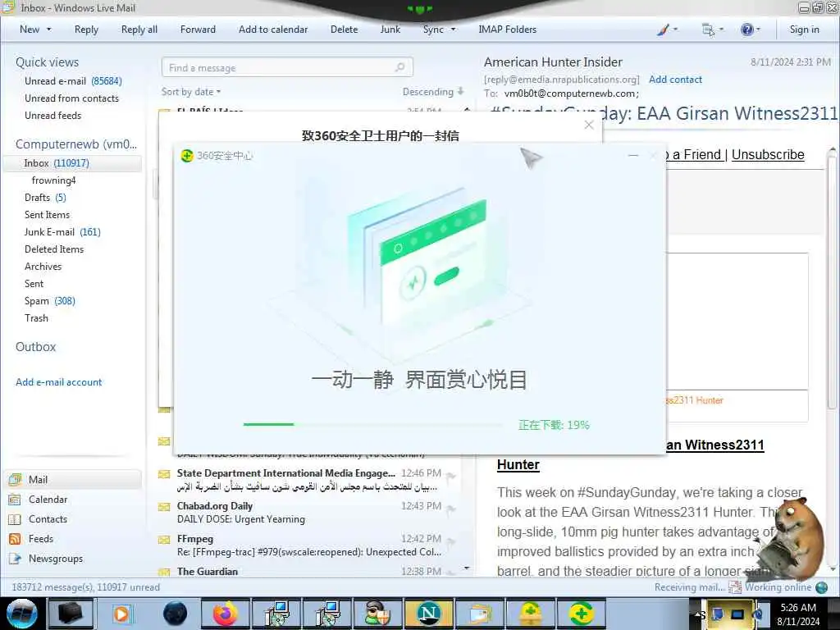Expand the colorize paintbrush dropdown arrow

click(x=675, y=30)
